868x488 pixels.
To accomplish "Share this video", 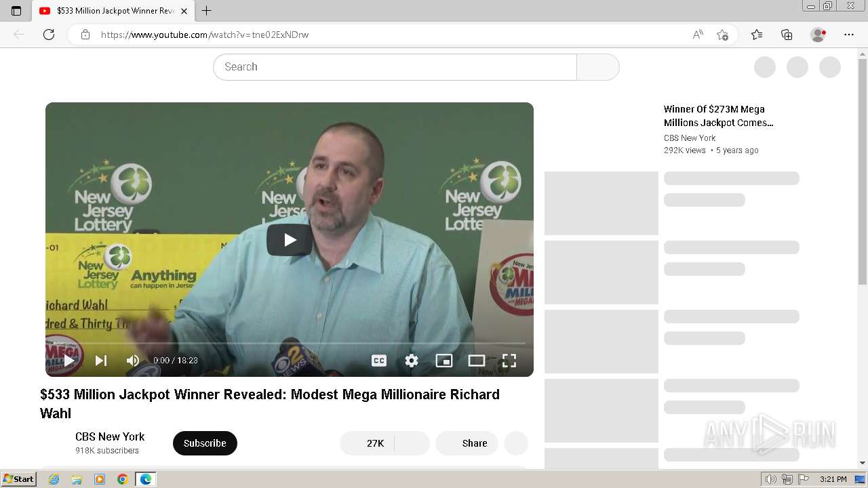I will [467, 443].
